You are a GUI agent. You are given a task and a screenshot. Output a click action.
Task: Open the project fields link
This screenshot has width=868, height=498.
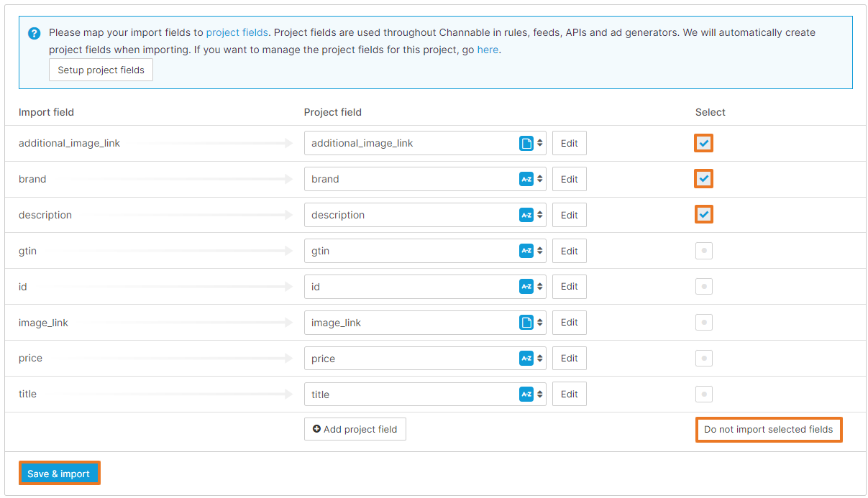point(237,32)
